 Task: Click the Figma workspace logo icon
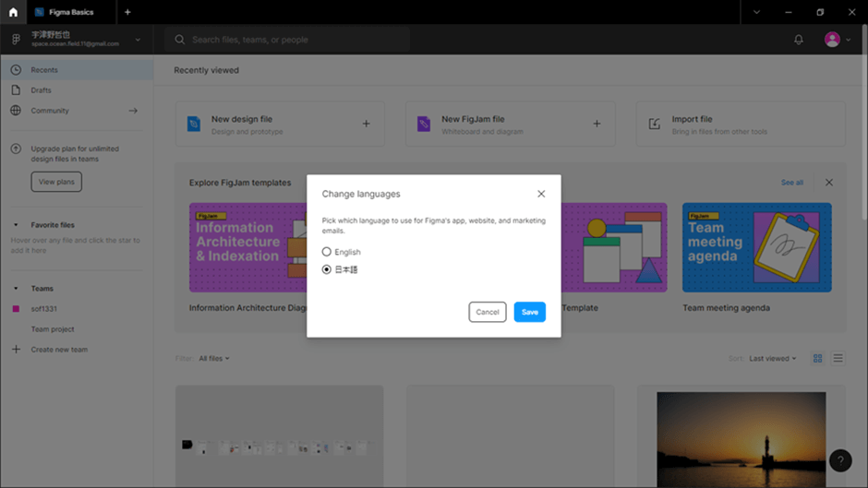(16, 40)
